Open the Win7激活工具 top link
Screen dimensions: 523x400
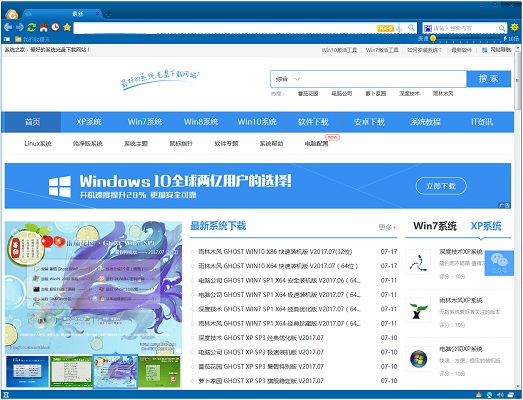tap(382, 50)
